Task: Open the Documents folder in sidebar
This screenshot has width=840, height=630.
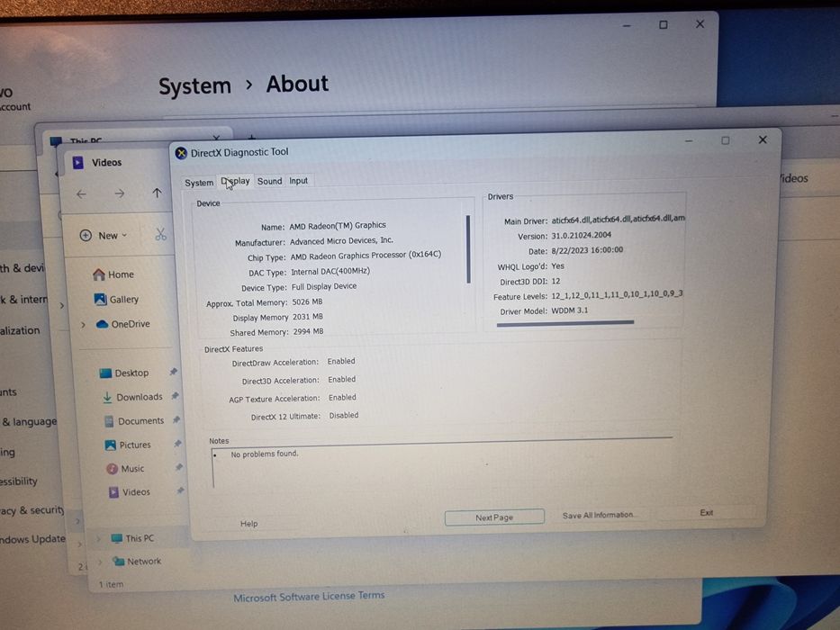Action: (x=134, y=421)
